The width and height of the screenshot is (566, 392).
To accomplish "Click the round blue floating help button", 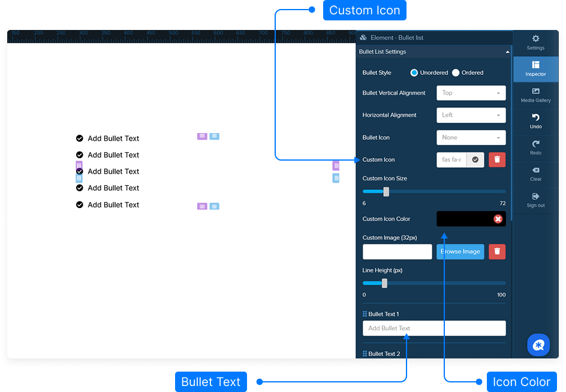I will (x=538, y=345).
